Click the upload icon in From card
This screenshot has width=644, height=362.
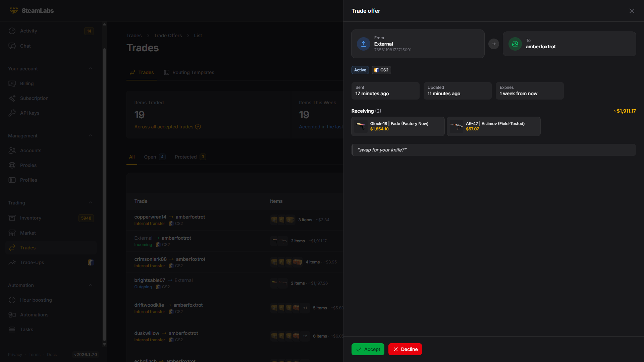(363, 44)
